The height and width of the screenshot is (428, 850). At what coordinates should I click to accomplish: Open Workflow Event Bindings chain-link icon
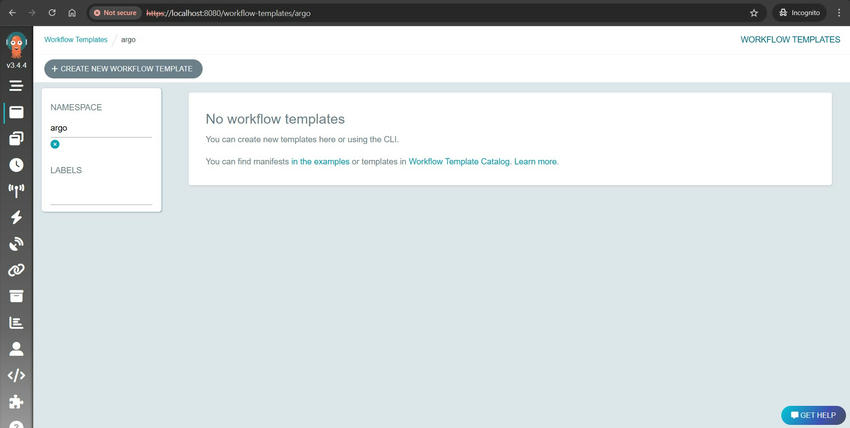pyautogui.click(x=16, y=270)
